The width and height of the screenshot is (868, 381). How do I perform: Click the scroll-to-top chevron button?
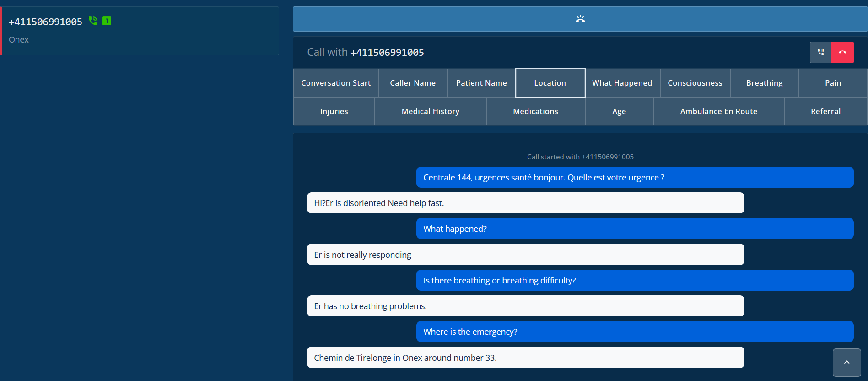click(x=846, y=362)
